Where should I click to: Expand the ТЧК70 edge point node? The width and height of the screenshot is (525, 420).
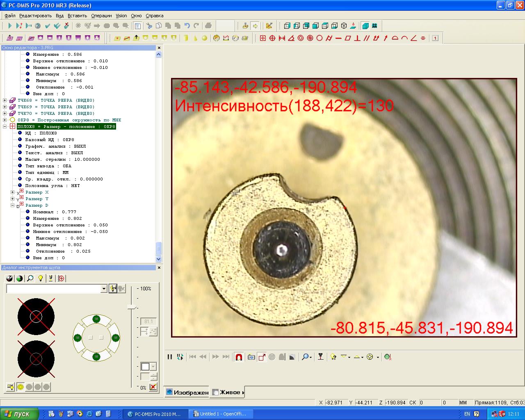point(5,114)
